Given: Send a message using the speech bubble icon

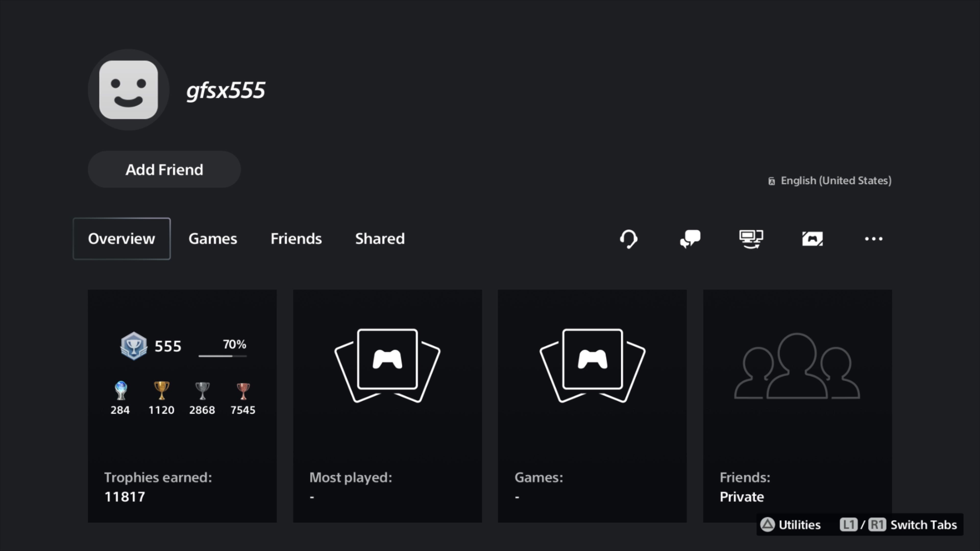Looking at the screenshot, I should coord(690,239).
